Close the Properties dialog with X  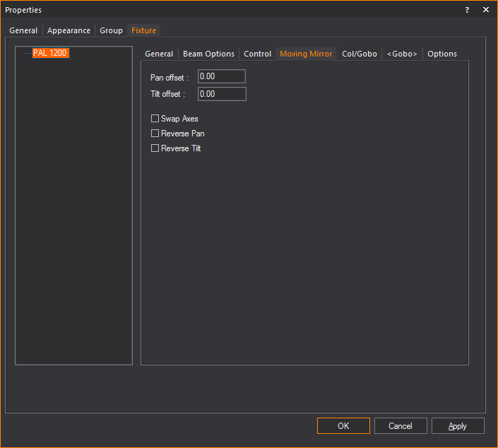tap(486, 10)
